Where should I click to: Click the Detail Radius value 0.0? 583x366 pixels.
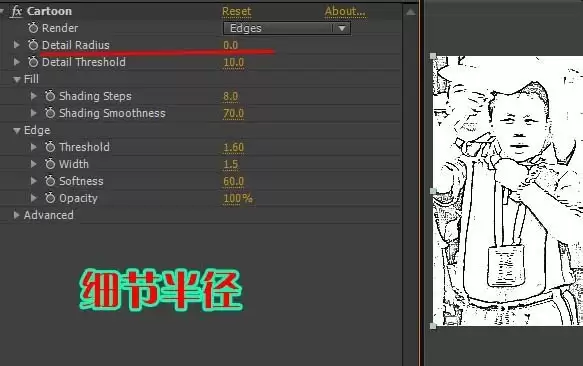(231, 45)
